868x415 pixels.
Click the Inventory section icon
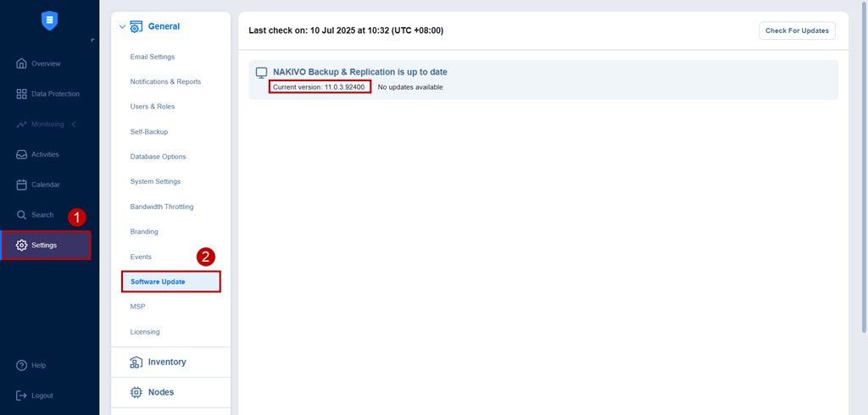click(x=136, y=362)
